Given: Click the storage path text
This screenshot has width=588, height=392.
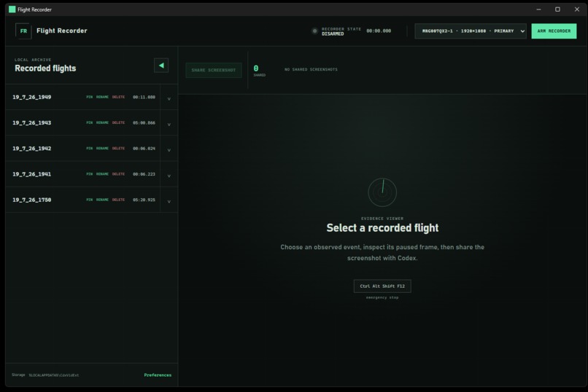Looking at the screenshot, I should [54, 375].
